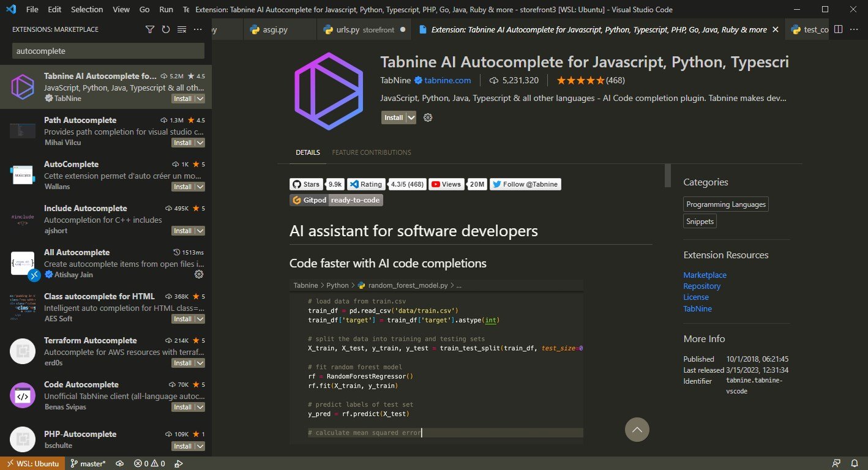Select the Details tab

(x=308, y=152)
